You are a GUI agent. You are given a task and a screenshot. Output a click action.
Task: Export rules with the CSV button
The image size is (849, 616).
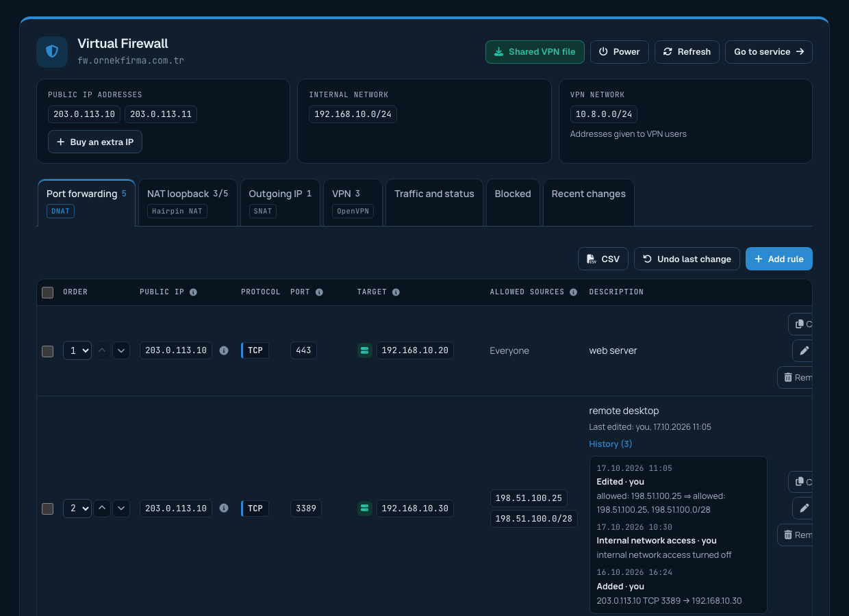click(603, 259)
